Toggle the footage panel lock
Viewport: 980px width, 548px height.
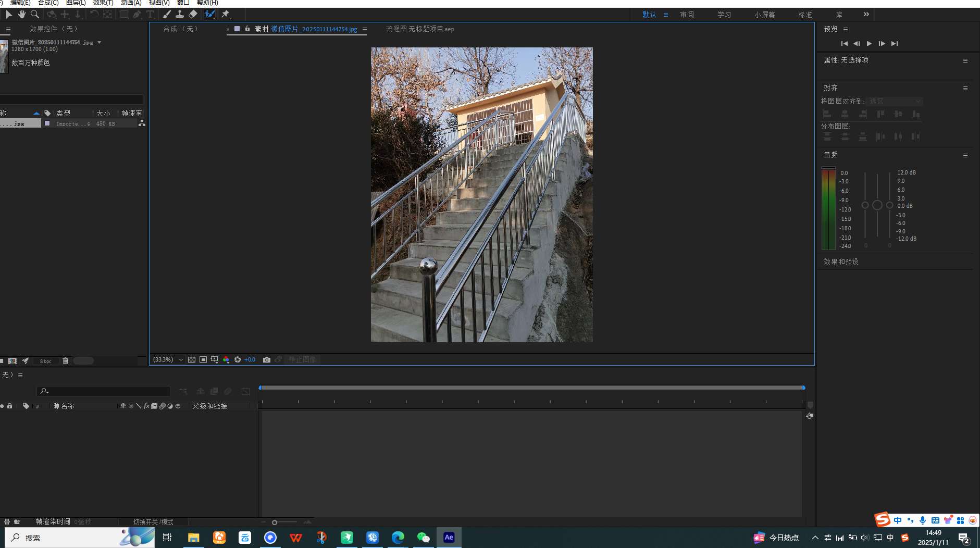click(x=247, y=29)
